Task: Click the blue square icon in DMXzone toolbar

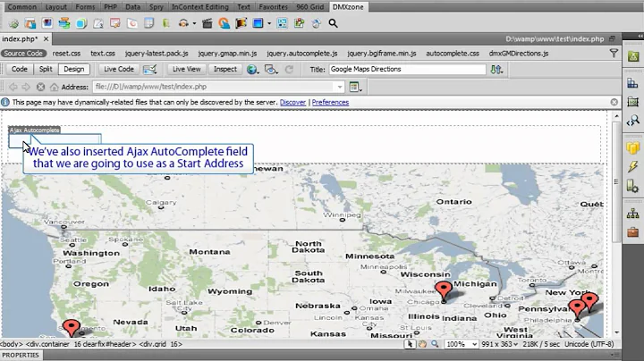Action: pos(258,23)
